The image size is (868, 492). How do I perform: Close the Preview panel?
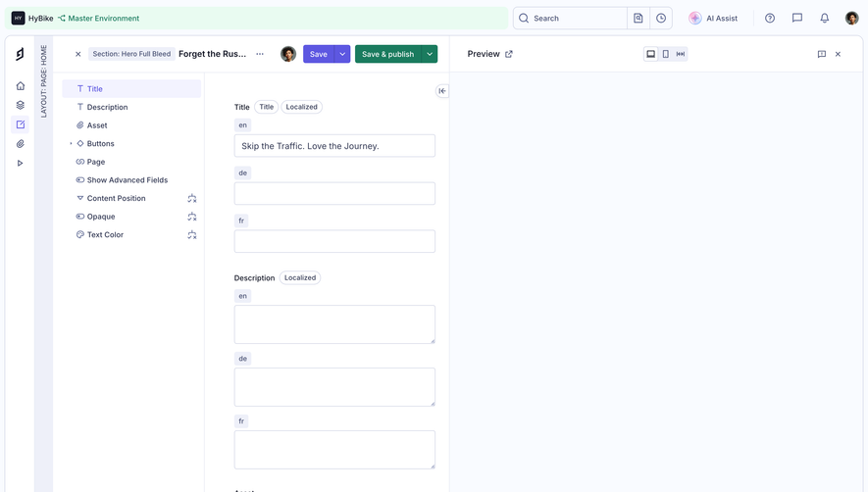tap(839, 54)
